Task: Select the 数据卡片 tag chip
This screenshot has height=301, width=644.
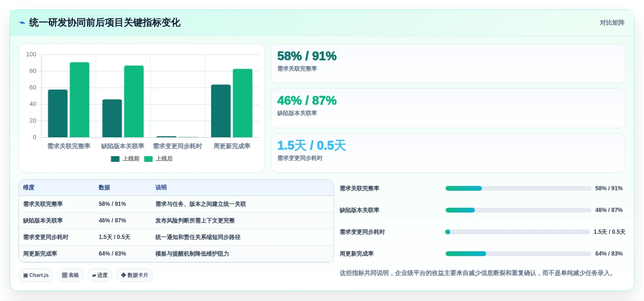Action: tap(135, 275)
